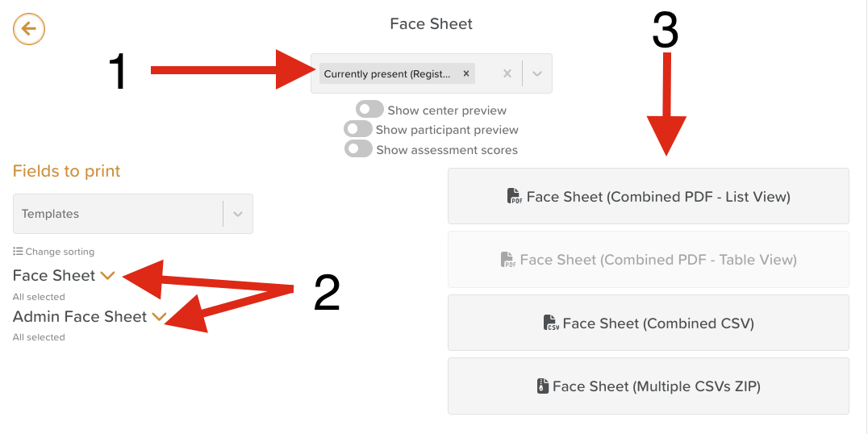868x434 pixels.
Task: Toggle Show assessment scores switch
Action: click(359, 149)
